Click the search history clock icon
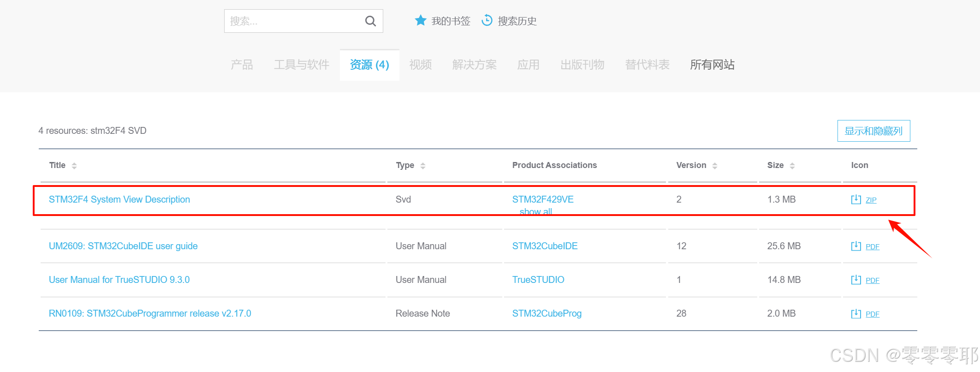 pos(487,20)
